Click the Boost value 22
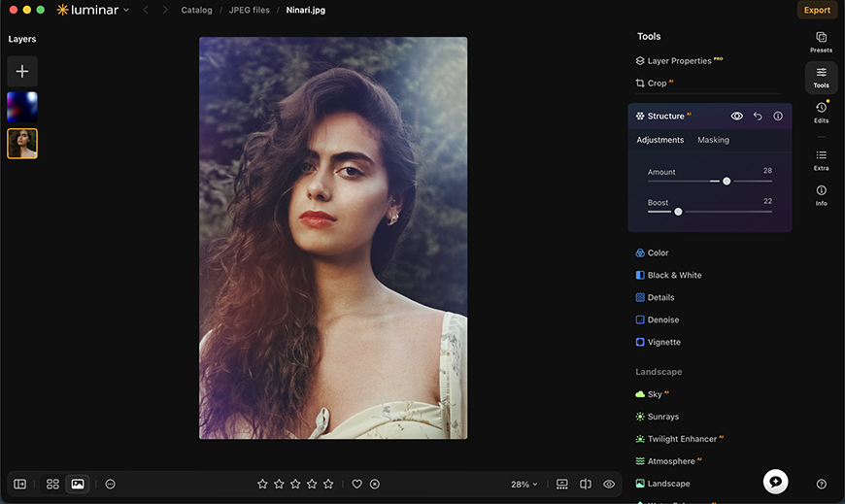This screenshot has height=504, width=845. click(x=767, y=201)
